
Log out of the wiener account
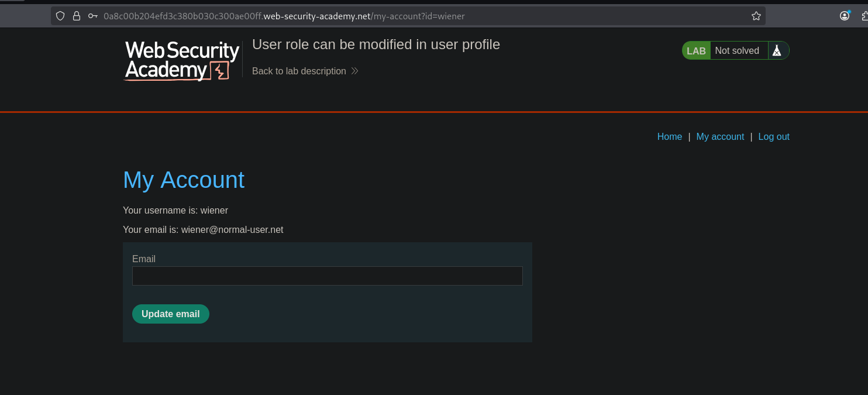773,137
